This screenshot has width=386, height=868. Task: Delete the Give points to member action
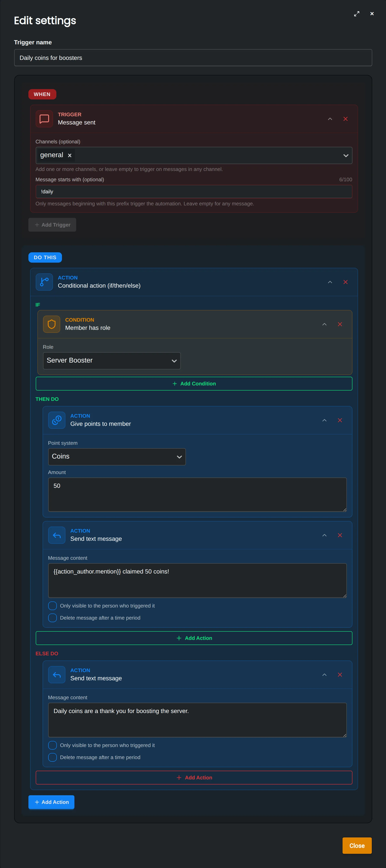point(340,420)
